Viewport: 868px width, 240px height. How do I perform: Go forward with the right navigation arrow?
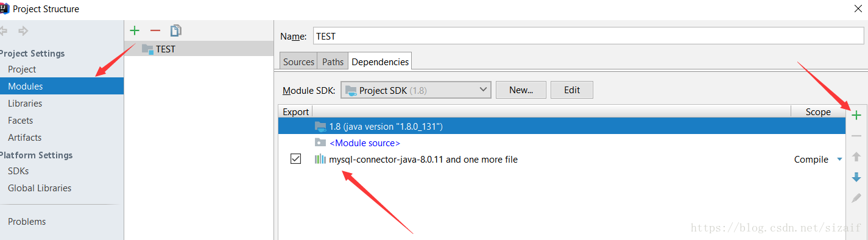[23, 30]
